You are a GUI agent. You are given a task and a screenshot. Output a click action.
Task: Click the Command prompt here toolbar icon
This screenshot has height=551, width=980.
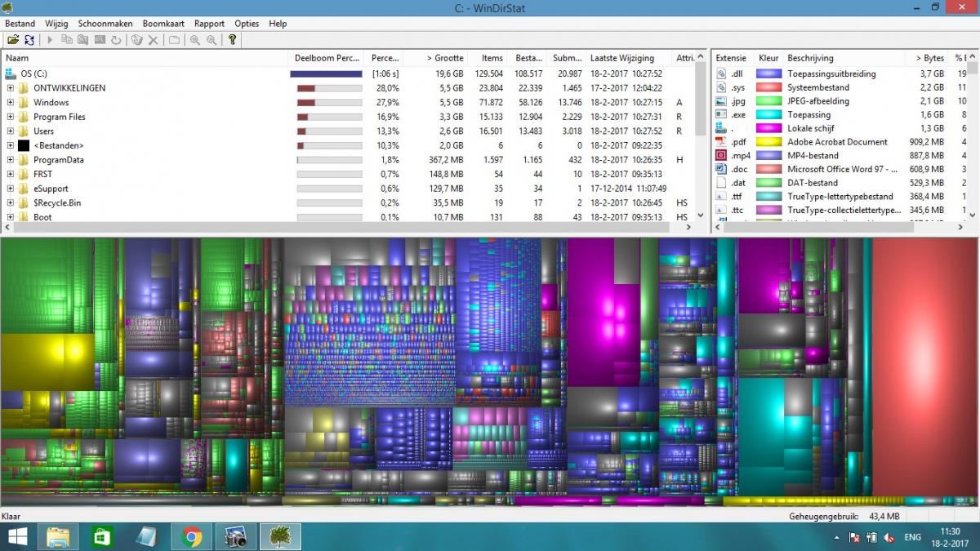(x=100, y=39)
